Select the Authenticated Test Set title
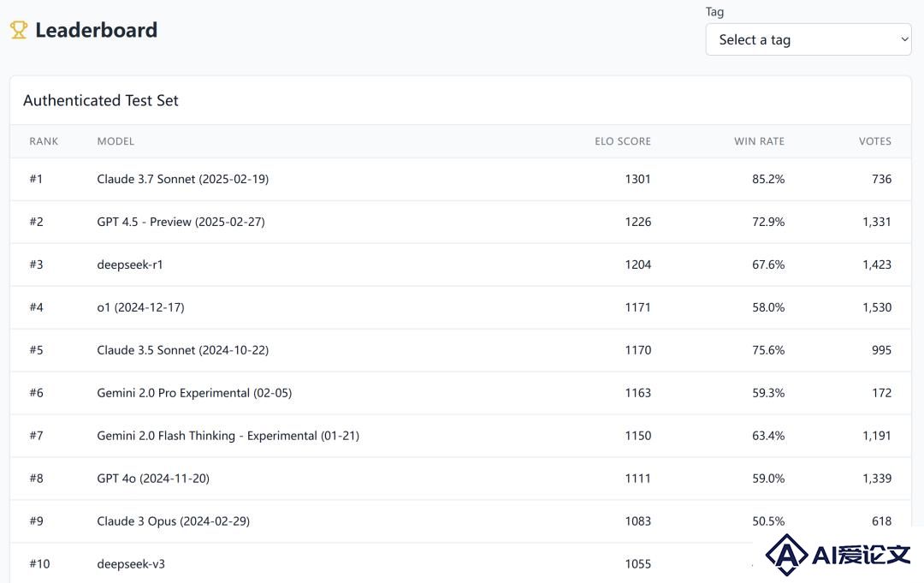The height and width of the screenshot is (583, 924). click(x=101, y=100)
